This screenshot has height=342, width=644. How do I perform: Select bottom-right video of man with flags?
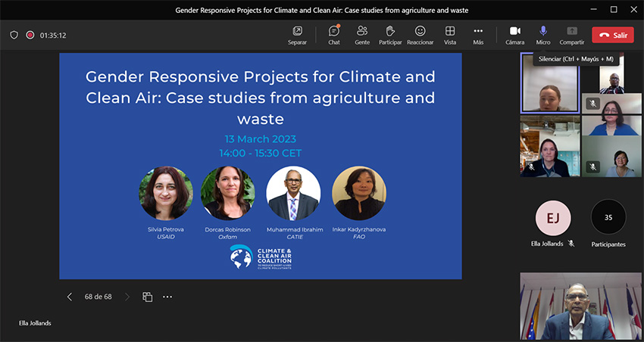(x=581, y=306)
